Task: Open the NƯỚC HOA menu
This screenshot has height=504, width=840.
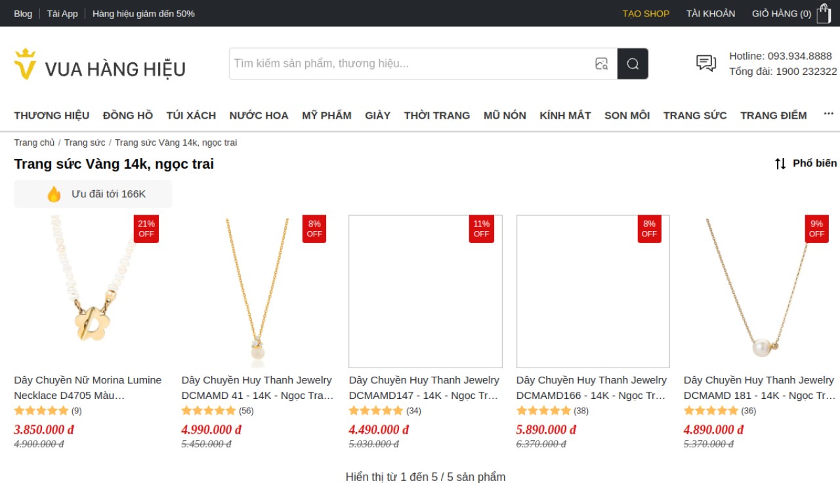Action: [259, 115]
